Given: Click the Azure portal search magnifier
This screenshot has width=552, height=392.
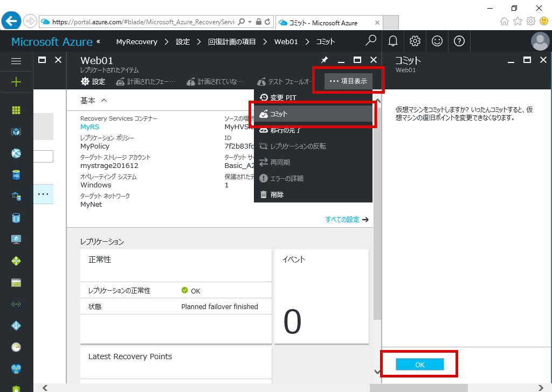Looking at the screenshot, I should click(370, 41).
